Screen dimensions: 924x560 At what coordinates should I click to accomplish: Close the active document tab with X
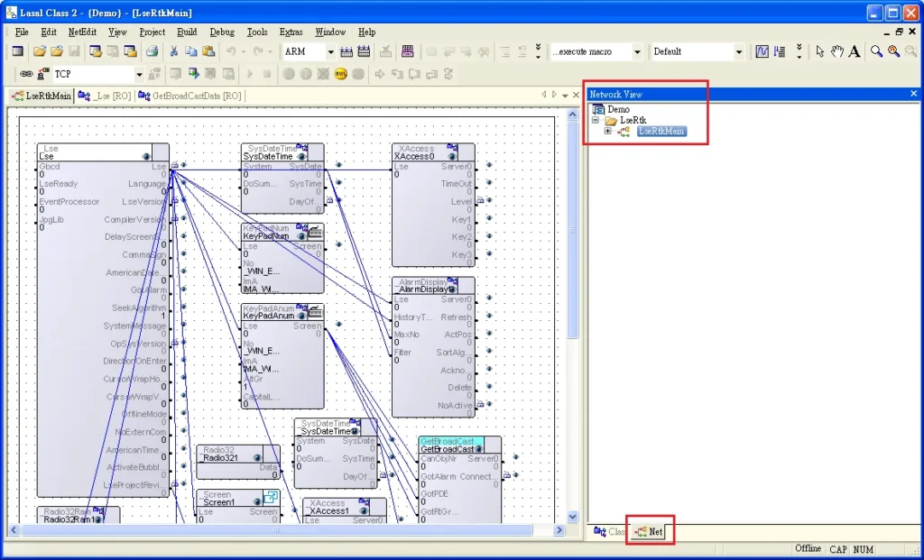[x=576, y=95]
